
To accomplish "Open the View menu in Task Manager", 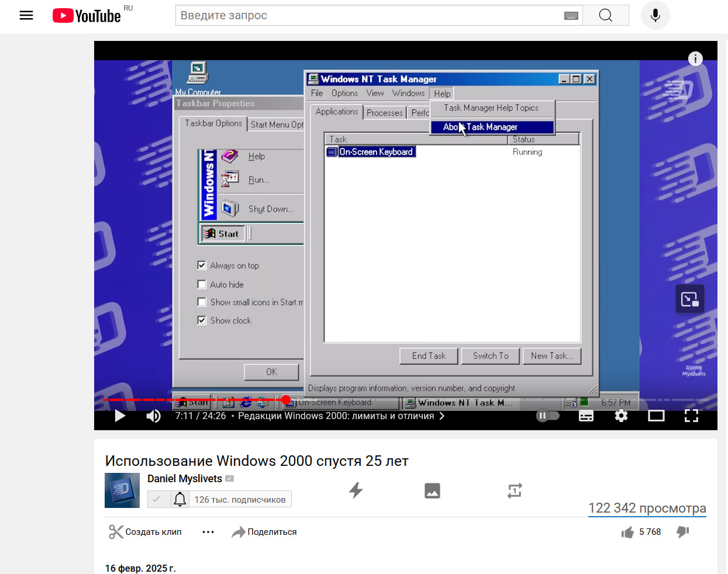I will click(x=375, y=93).
